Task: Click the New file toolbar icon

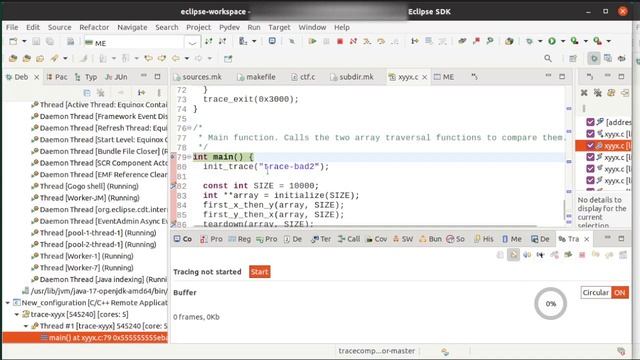Action: [13, 41]
